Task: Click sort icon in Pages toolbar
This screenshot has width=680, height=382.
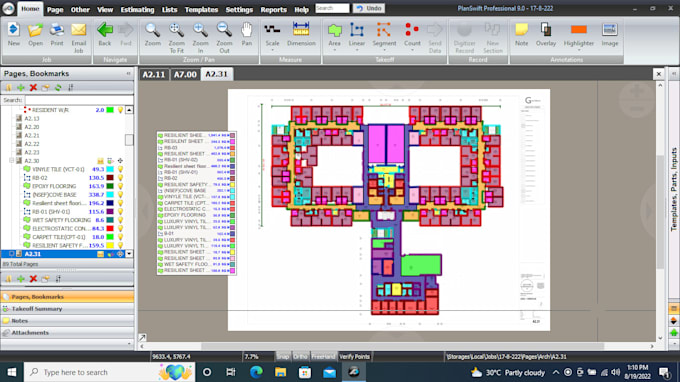Action: click(x=70, y=88)
